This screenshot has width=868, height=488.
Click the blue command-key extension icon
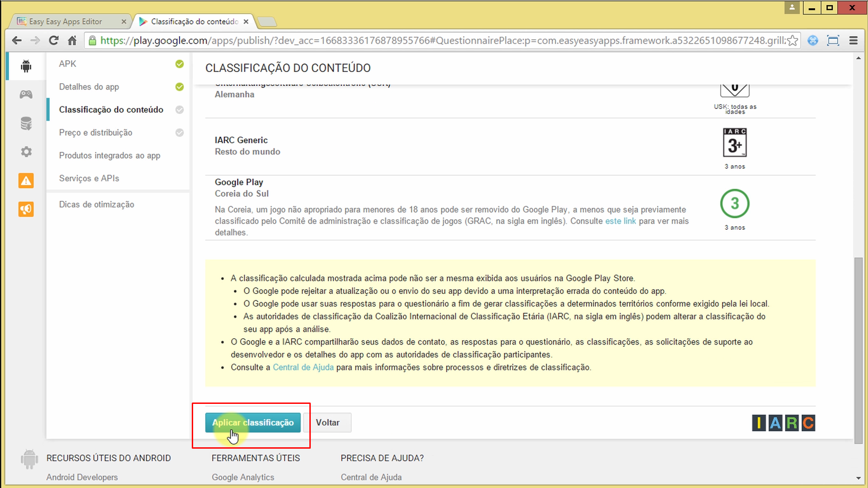(x=813, y=40)
